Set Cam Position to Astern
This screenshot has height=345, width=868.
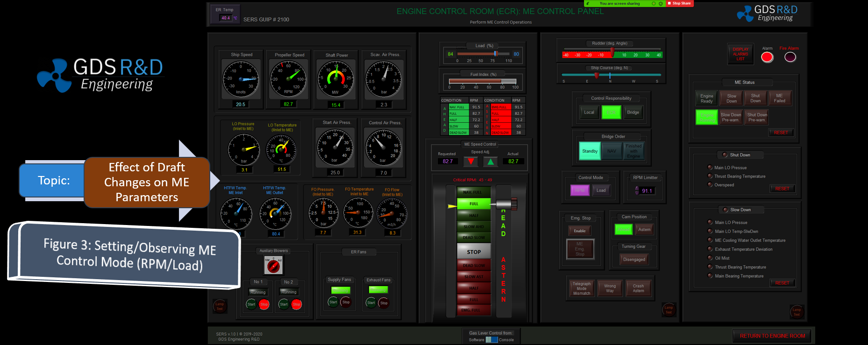coord(644,229)
